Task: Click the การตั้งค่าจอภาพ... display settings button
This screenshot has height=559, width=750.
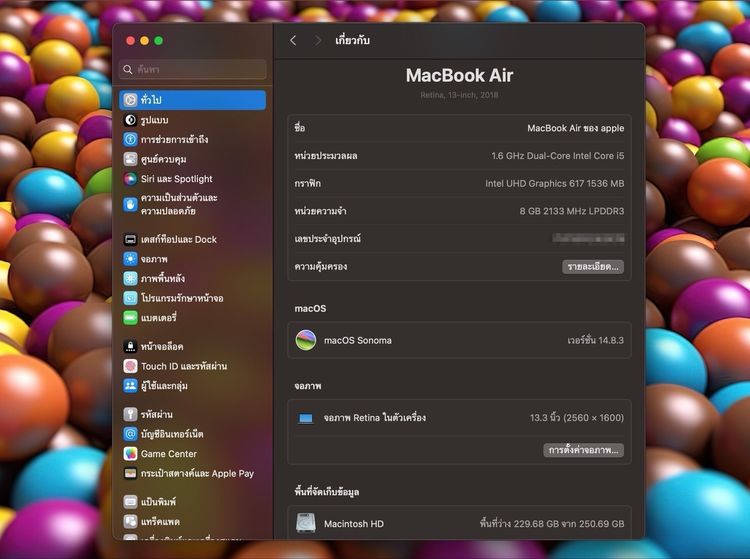Action: (x=584, y=450)
